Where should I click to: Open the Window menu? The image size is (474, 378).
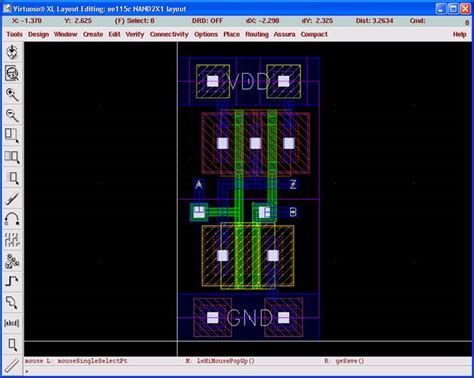pyautogui.click(x=65, y=34)
